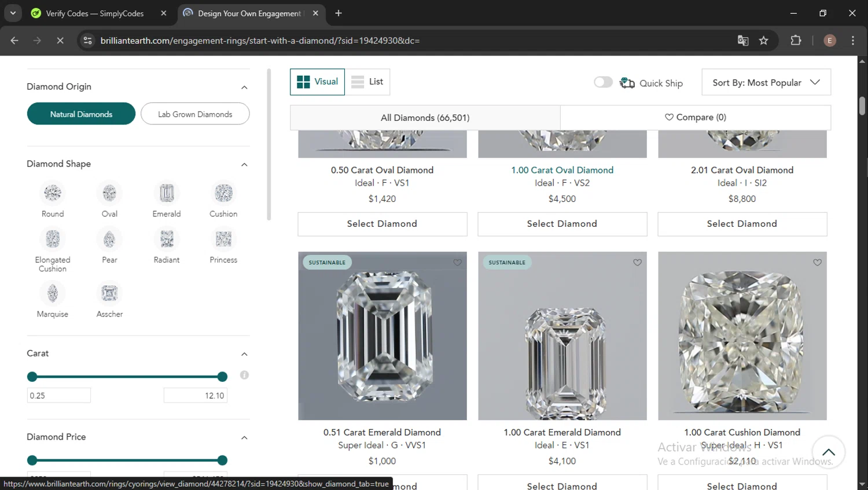Open the Sort By: Most Popular dropdown

pyautogui.click(x=766, y=82)
